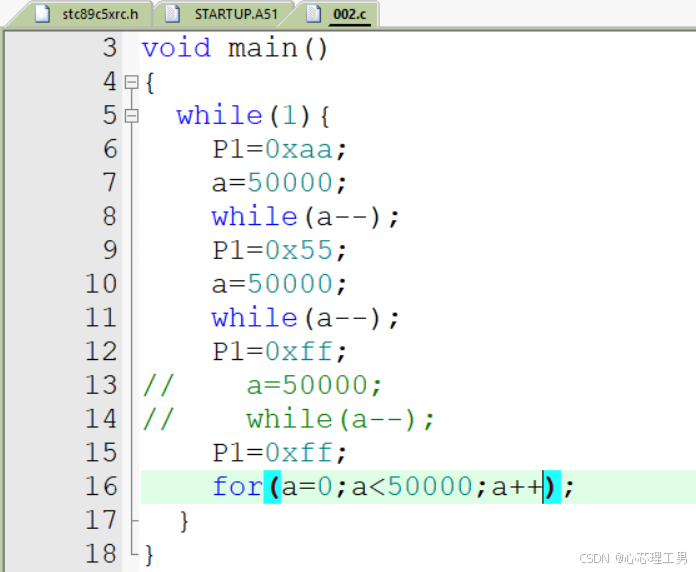Click line number 3 in the gutter

tap(110, 48)
